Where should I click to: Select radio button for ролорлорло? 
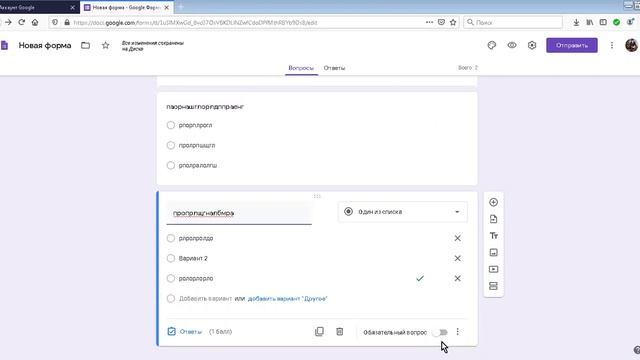(x=171, y=278)
